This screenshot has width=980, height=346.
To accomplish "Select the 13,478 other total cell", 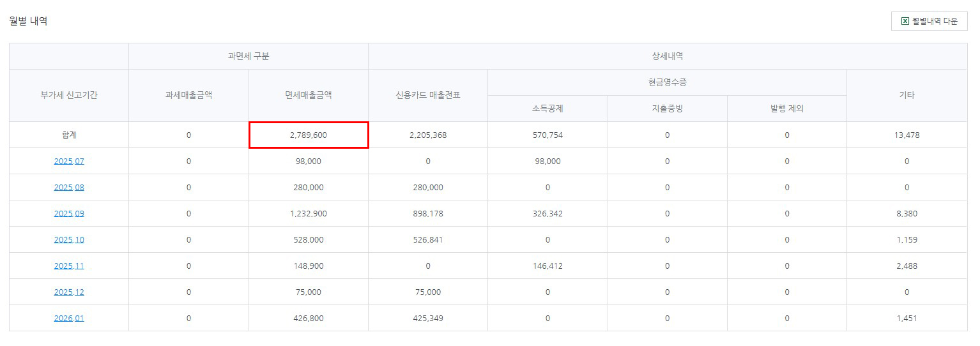I will coord(907,135).
